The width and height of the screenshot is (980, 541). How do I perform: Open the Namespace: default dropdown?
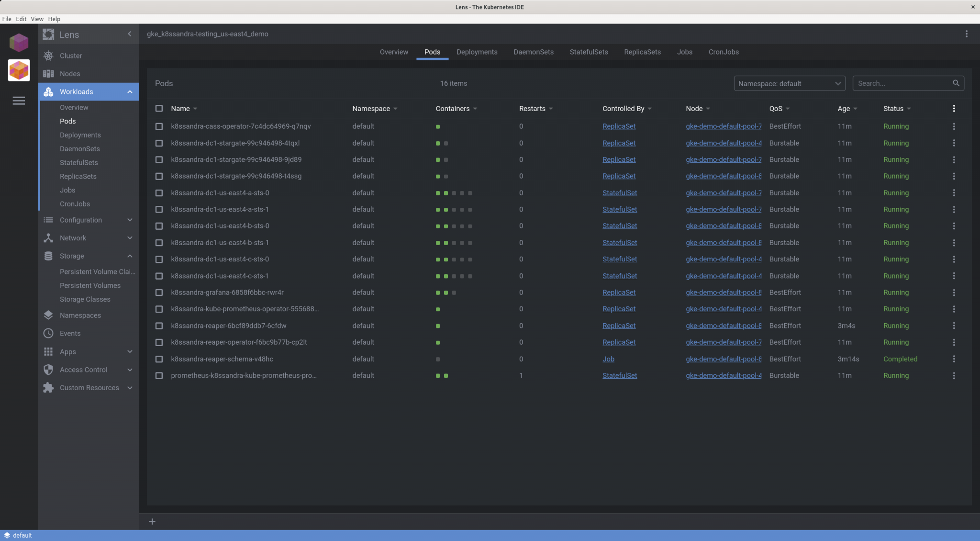790,83
